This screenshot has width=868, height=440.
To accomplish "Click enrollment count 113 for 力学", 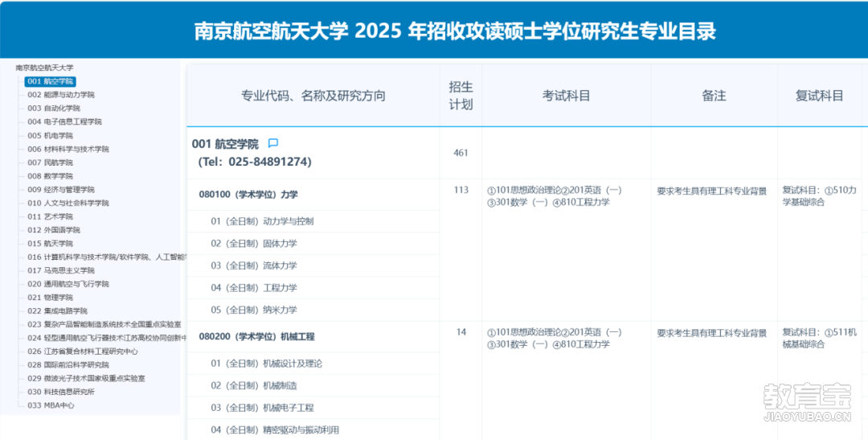I will (461, 190).
